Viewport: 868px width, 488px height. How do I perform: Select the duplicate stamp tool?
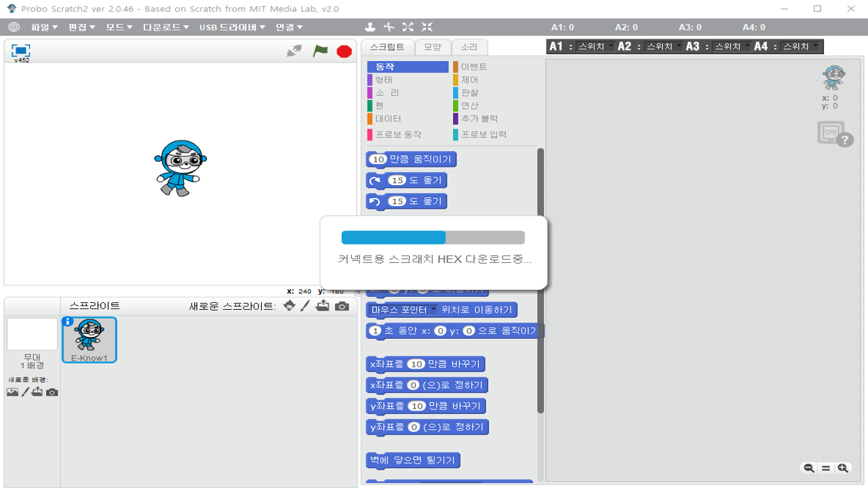[370, 27]
